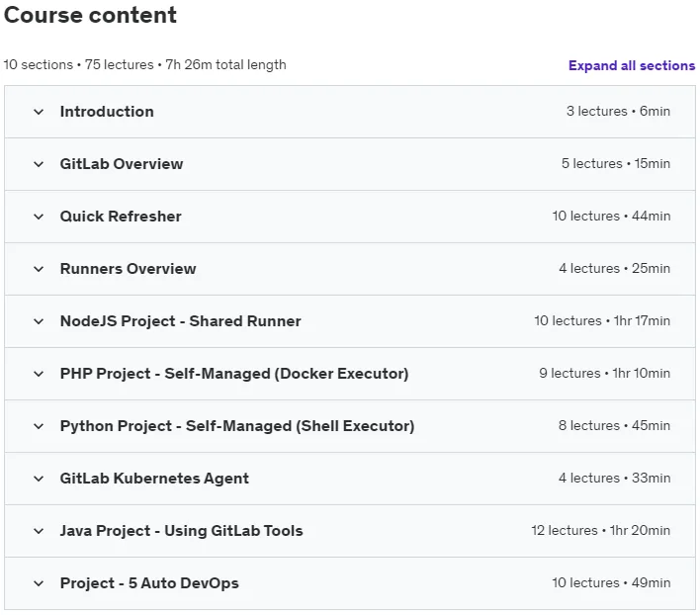700x615 pixels.
Task: Click the '10 lectures • 44min' text
Action: (611, 216)
